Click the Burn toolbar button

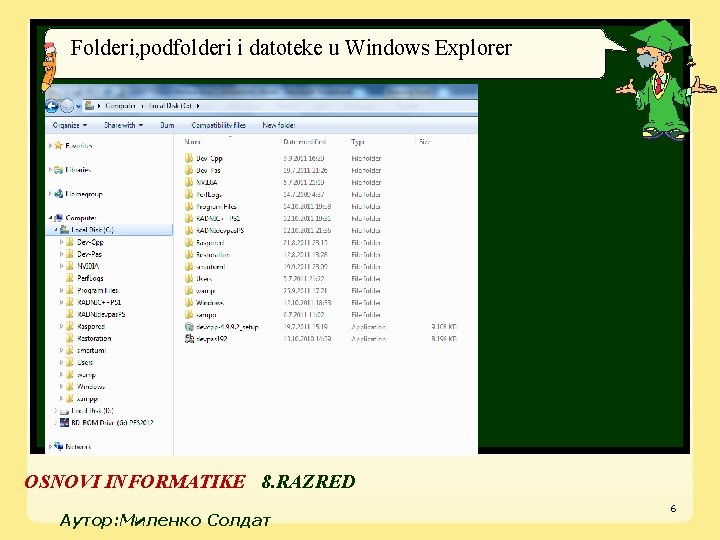(x=167, y=125)
